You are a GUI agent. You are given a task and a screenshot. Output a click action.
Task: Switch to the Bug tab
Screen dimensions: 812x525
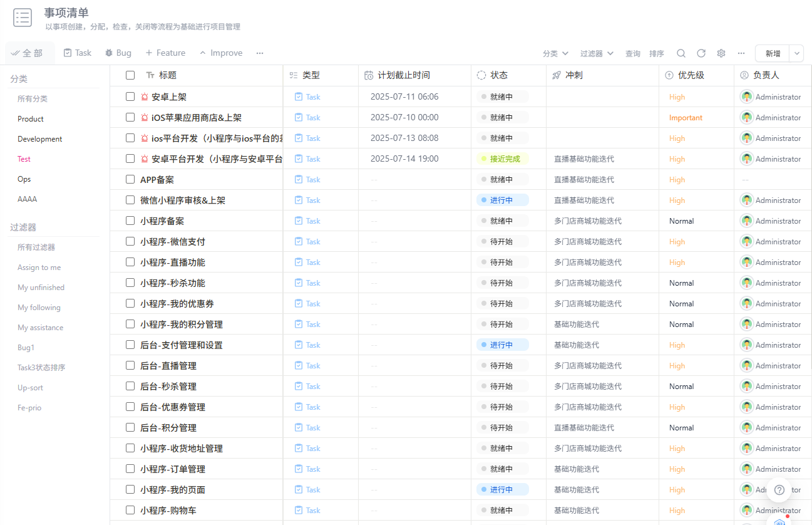pyautogui.click(x=118, y=53)
